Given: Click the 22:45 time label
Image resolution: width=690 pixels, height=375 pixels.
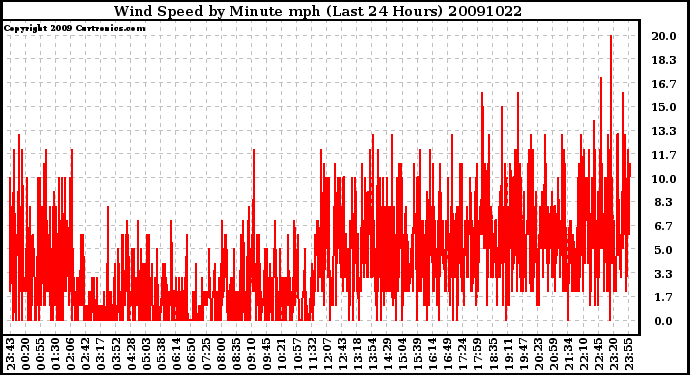Looking at the screenshot, I should click(x=598, y=354).
